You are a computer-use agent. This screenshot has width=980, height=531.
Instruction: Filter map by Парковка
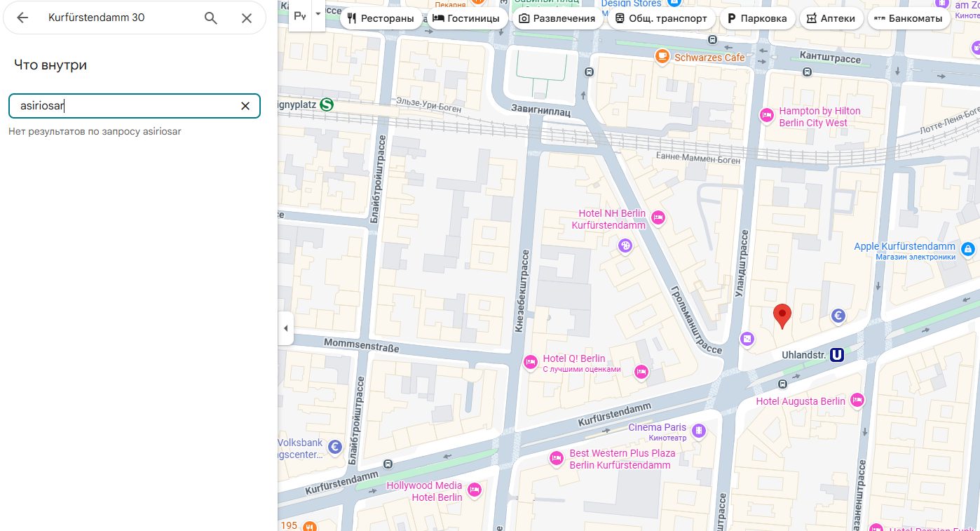click(757, 18)
